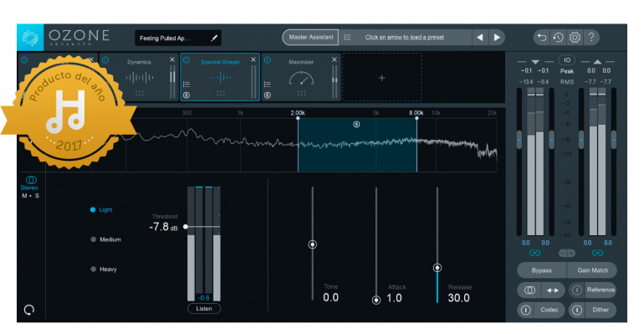Click the Threshold slider handle

[x=186, y=226]
